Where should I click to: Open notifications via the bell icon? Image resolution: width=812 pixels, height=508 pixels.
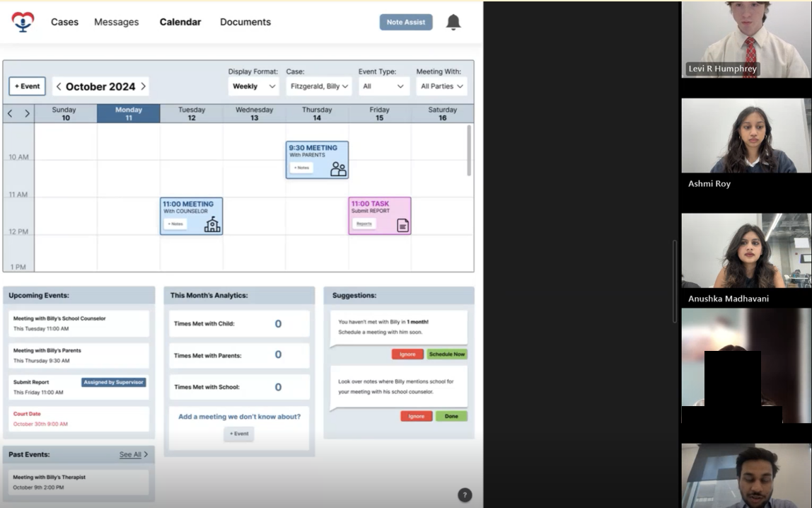(x=453, y=22)
